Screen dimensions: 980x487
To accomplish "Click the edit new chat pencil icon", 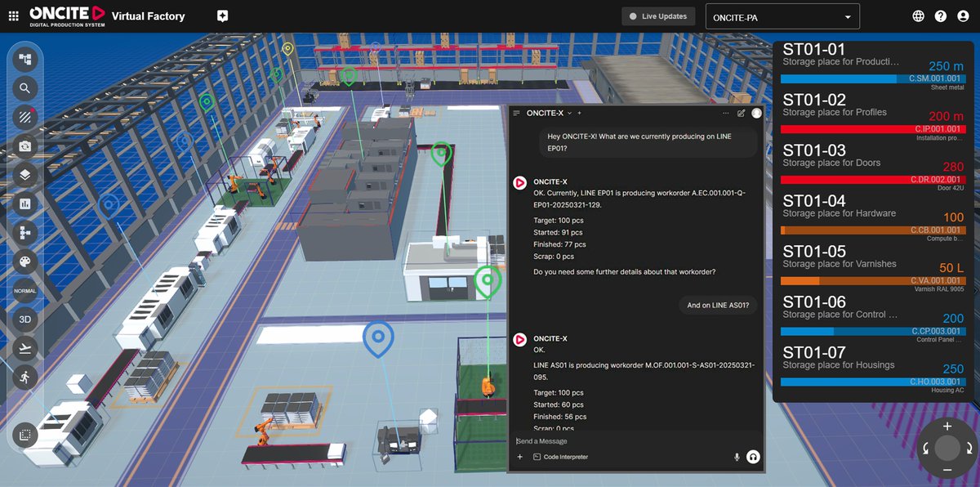I will [741, 113].
